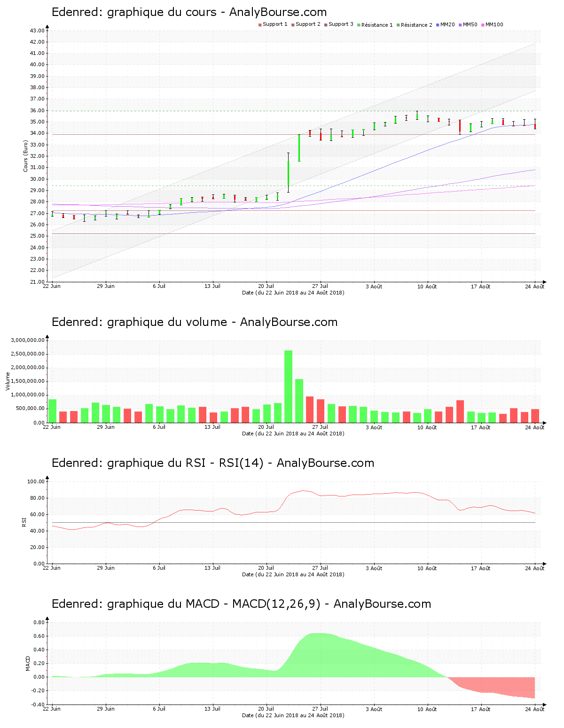
Task: Select the 'Résistance 1' legend label
Action: click(x=377, y=25)
